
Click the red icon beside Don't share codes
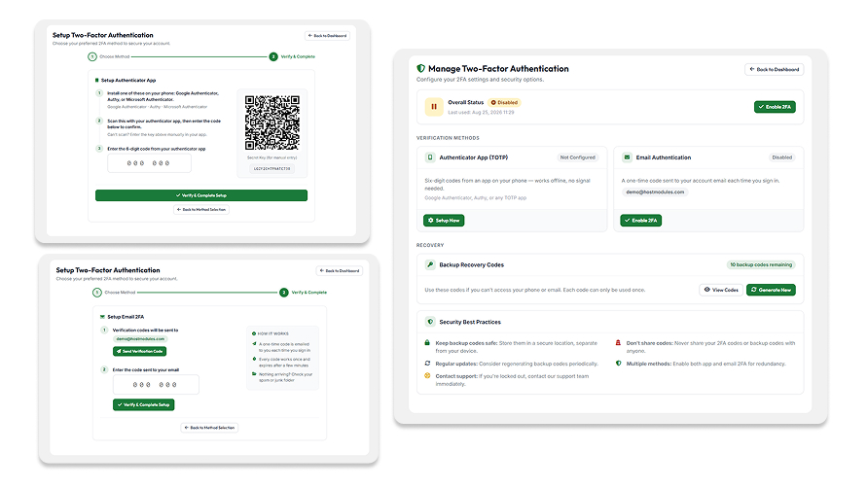(618, 342)
